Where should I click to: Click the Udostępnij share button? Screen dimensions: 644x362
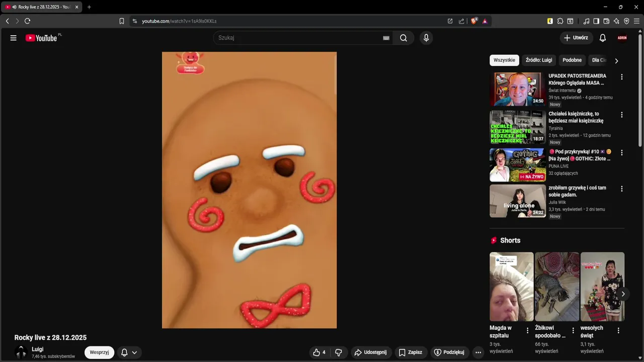(371, 352)
